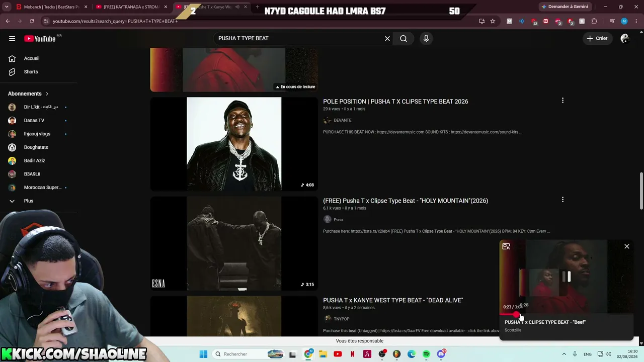This screenshot has height=362, width=644.
Task: Open the HOLY MOUNTAIN video thumbnail
Action: point(234,243)
